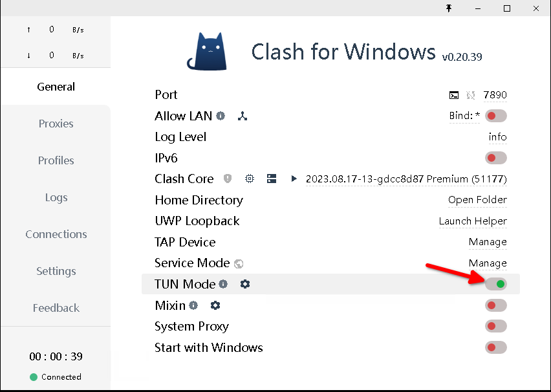This screenshot has width=551, height=392.
Task: Disable the TUN Mode switch
Action: 496,284
